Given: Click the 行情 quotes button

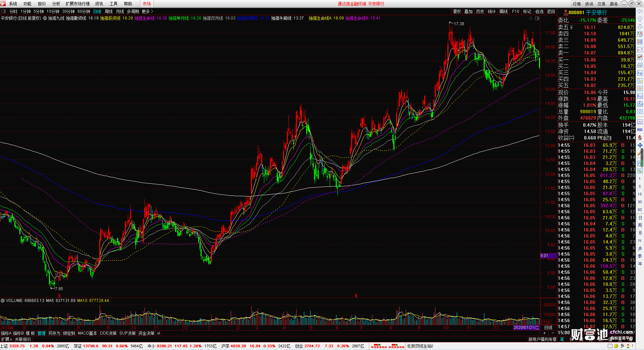Looking at the screenshot, I should pos(577,4).
